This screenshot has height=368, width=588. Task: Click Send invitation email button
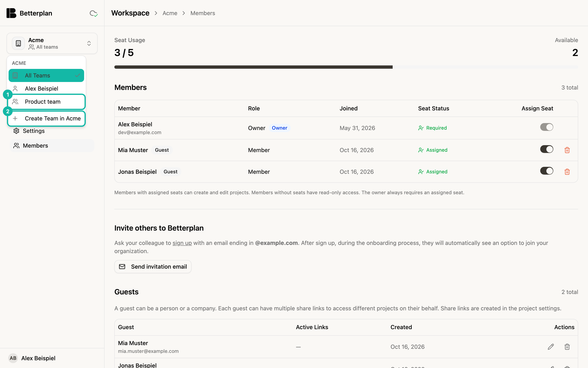click(153, 267)
